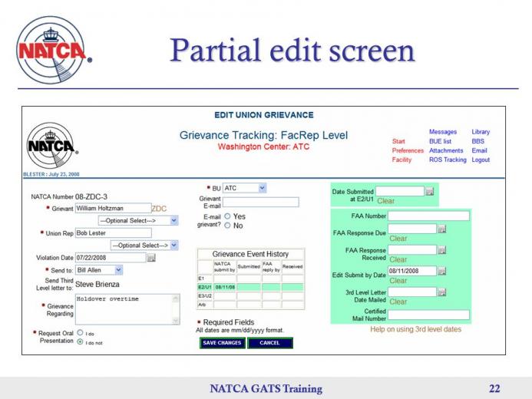This screenshot has width=532, height=399.
Task: Click the NATCA logo in the form header
Action: click(52, 146)
